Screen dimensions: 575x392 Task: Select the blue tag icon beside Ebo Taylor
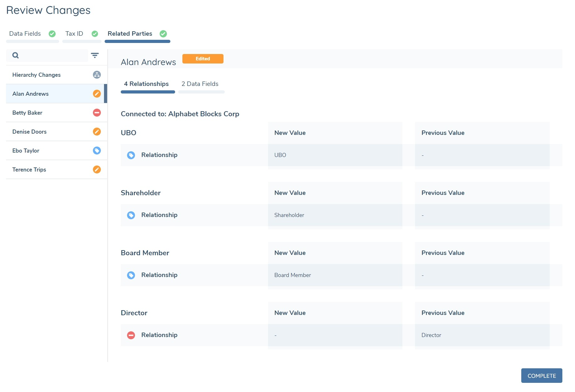pos(97,150)
